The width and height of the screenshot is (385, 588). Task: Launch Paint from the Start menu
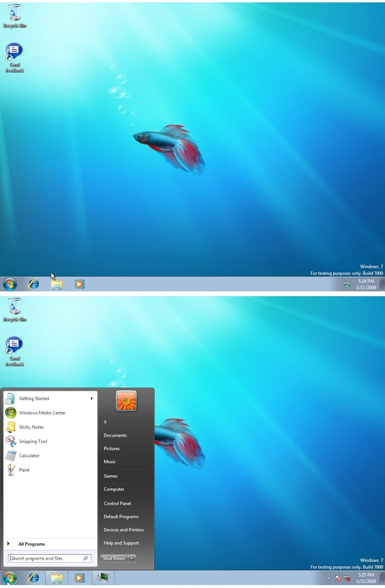tap(50, 470)
